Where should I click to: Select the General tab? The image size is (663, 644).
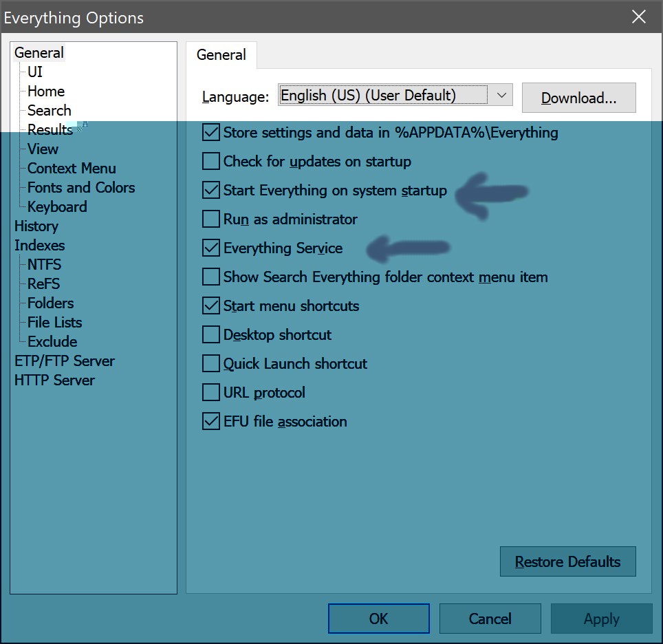click(x=221, y=54)
